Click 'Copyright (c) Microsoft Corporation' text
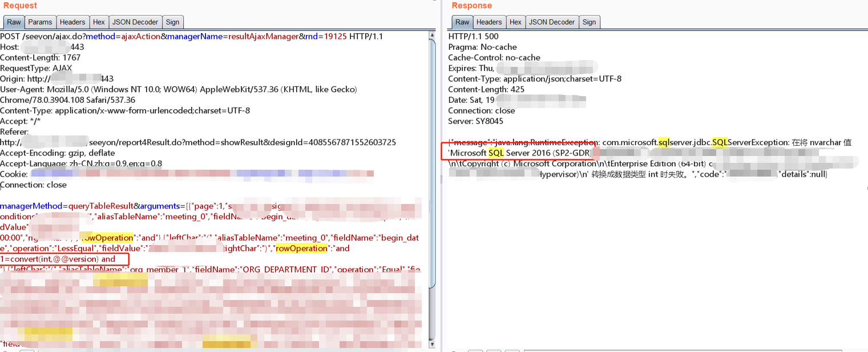This screenshot has width=868, height=352. point(525,163)
